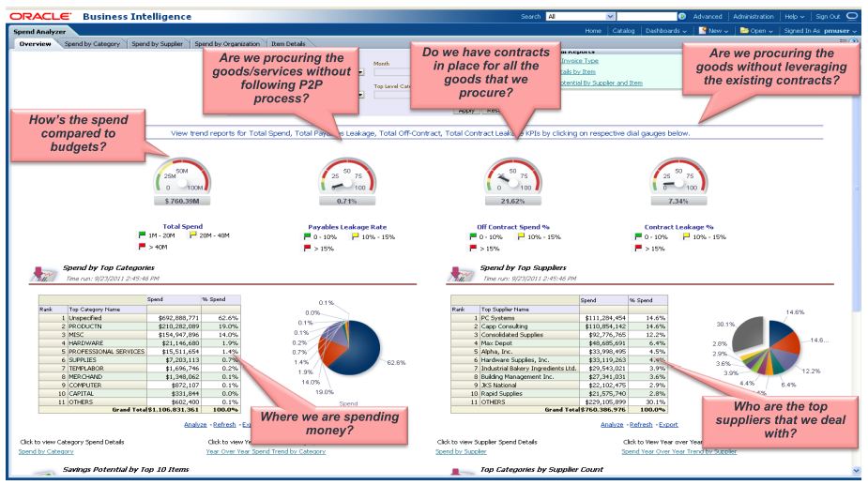The image size is (868, 485).
Task: Click the gray slice of suppliers pie
Action: pos(749,332)
